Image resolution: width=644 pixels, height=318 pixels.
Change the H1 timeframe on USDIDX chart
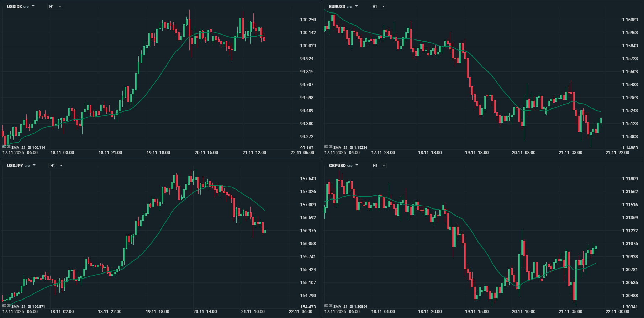pos(56,6)
